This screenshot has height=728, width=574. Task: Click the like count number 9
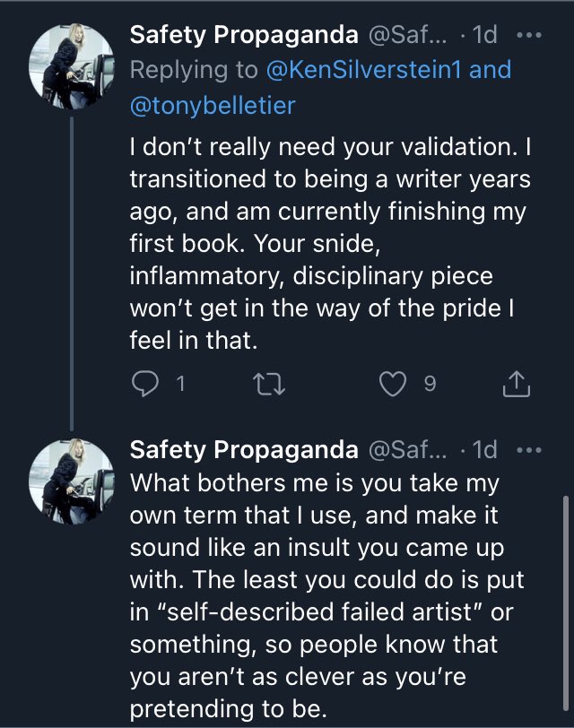[x=429, y=385]
